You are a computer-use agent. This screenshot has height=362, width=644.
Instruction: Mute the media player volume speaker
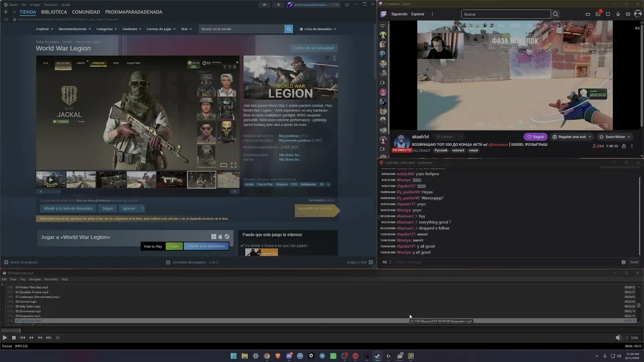pos(618,338)
